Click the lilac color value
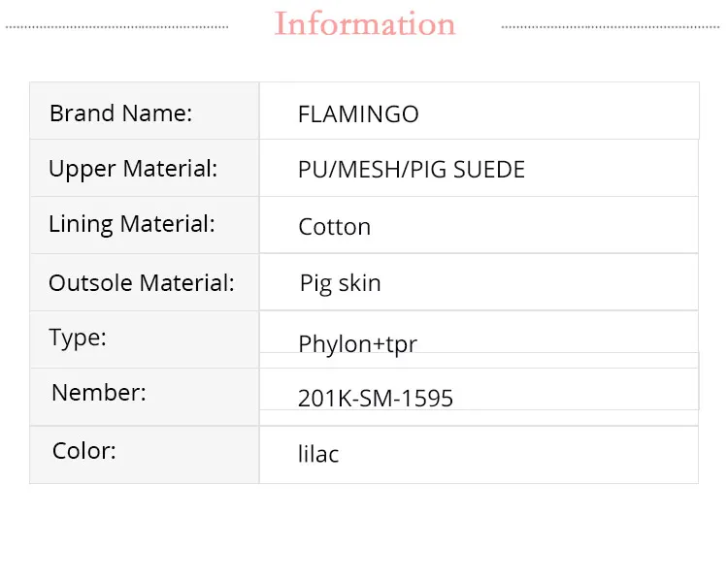 click(x=318, y=454)
